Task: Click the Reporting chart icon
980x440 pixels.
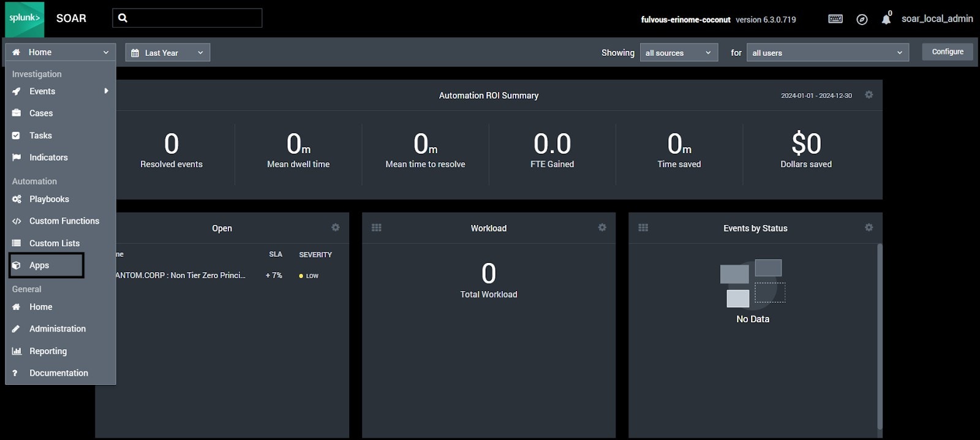Action: coord(17,351)
